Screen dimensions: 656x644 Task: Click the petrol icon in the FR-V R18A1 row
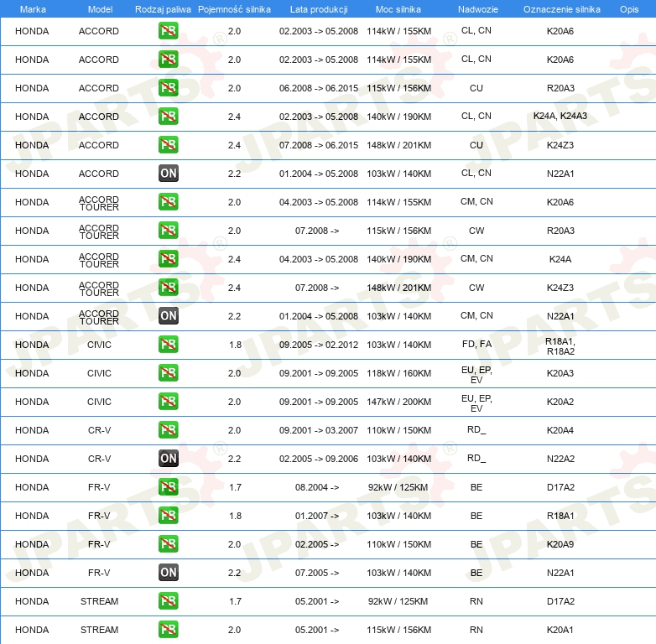[168, 515]
